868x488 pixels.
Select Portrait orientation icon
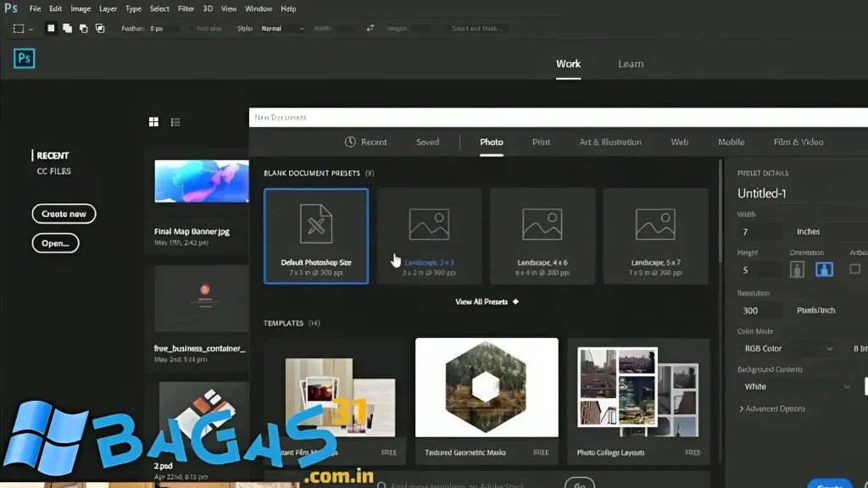[x=797, y=269]
